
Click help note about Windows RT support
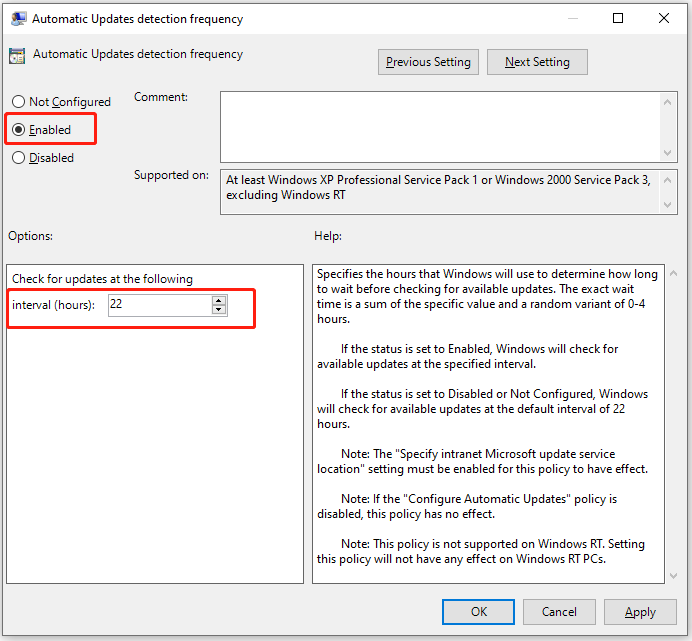[x=481, y=551]
